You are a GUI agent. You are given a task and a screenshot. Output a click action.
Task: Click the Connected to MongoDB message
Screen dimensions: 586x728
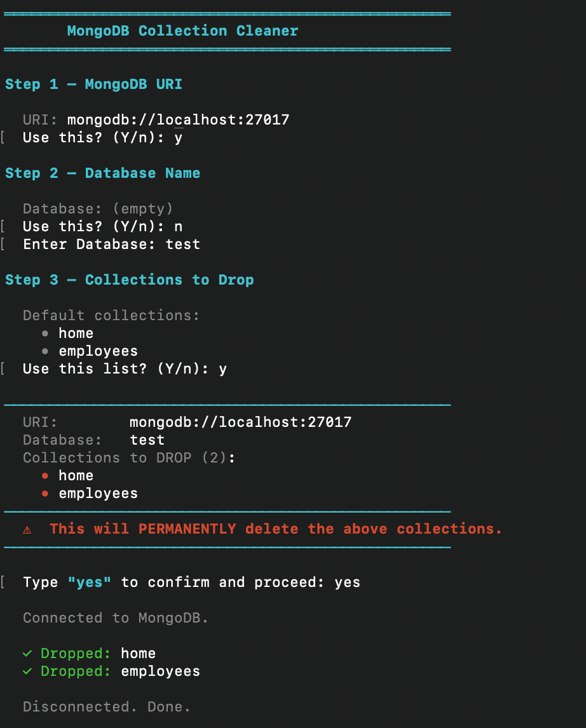coord(116,618)
